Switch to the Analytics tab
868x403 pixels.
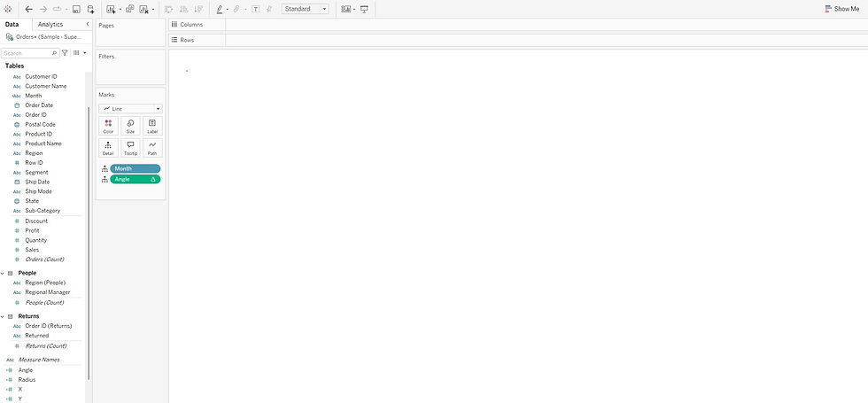coord(50,25)
